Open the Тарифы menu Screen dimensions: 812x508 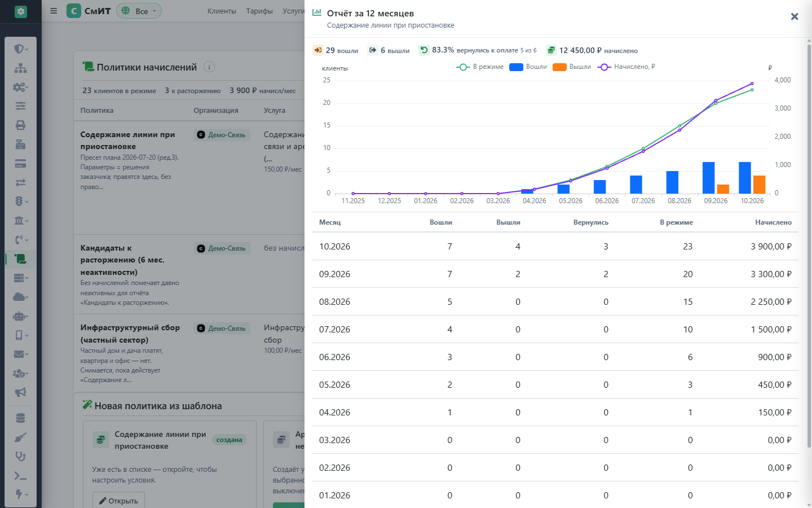(x=259, y=11)
